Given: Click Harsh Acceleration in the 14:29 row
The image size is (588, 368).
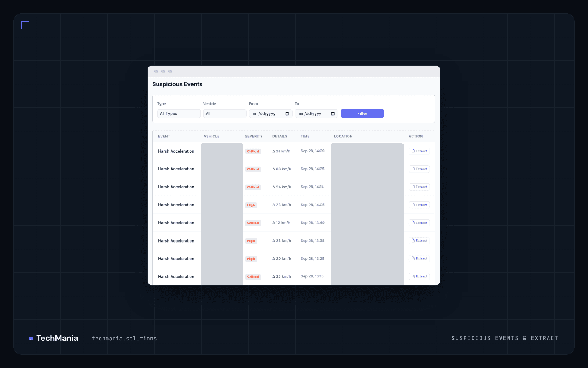Looking at the screenshot, I should [x=176, y=151].
